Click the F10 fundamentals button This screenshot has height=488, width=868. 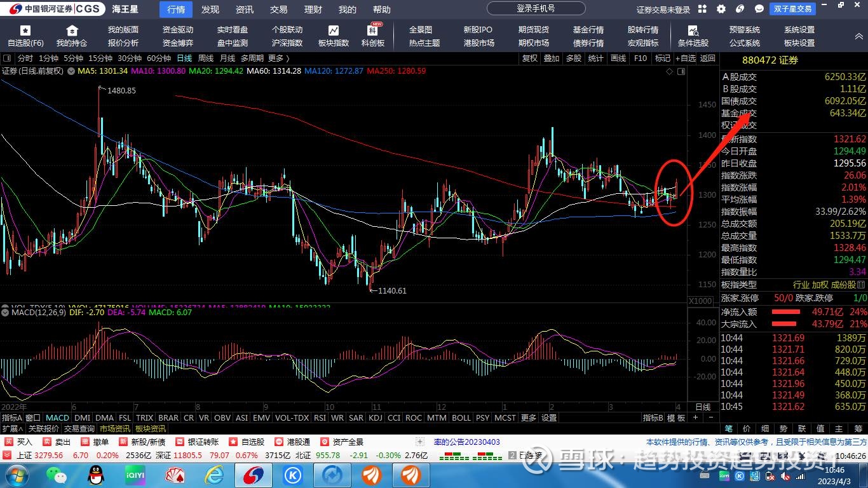(639, 58)
